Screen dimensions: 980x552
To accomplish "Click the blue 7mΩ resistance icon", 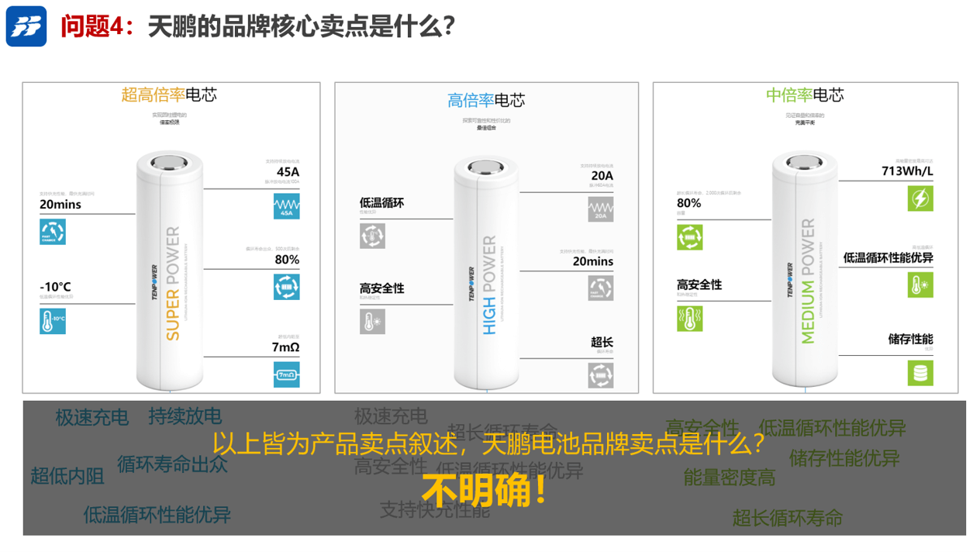I will (286, 374).
